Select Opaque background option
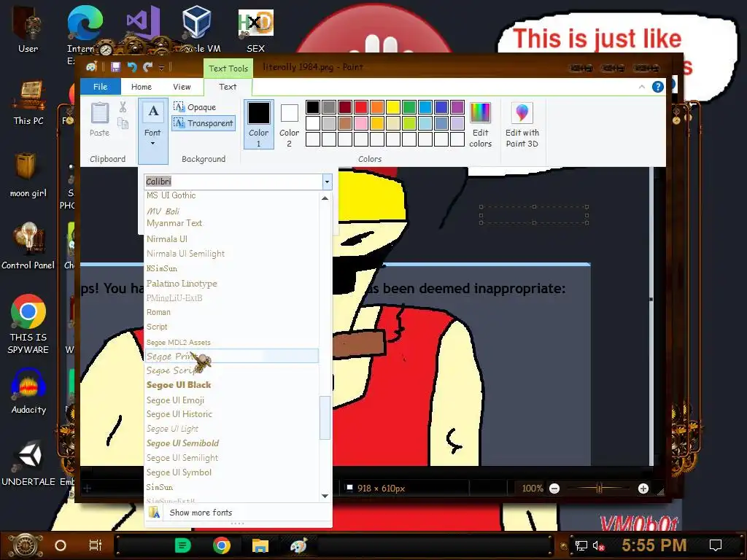Viewport: 747px width, 560px height. 195,107
